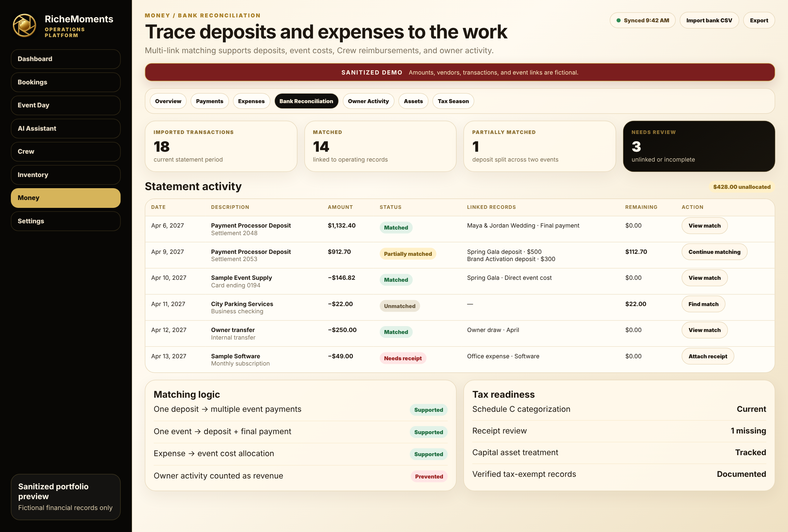Switch to the Owner Activity tab
788x532 pixels.
(x=368, y=101)
